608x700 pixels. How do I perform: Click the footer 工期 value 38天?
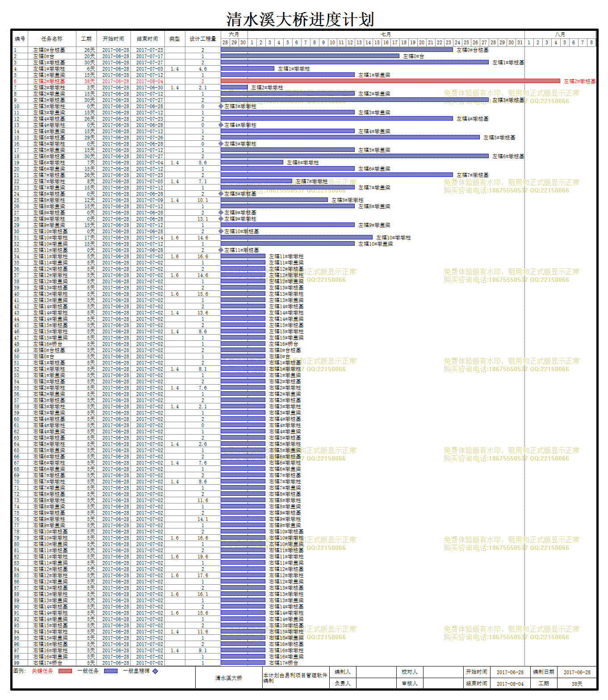click(577, 683)
